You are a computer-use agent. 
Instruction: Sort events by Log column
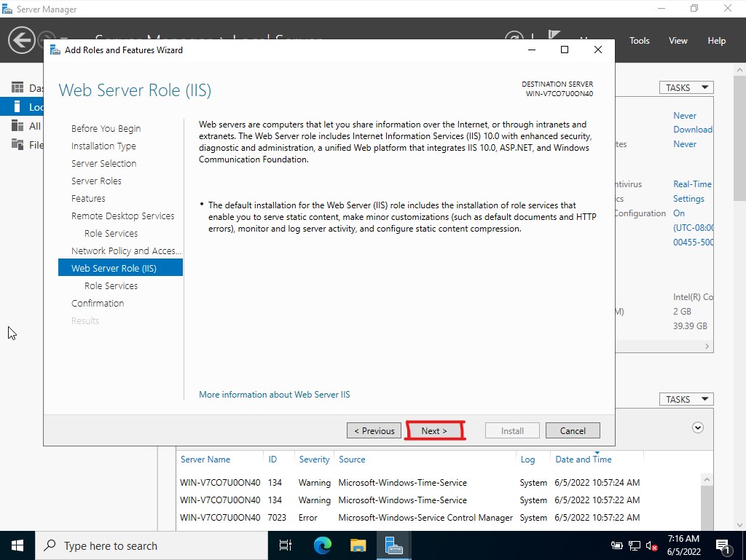point(527,460)
